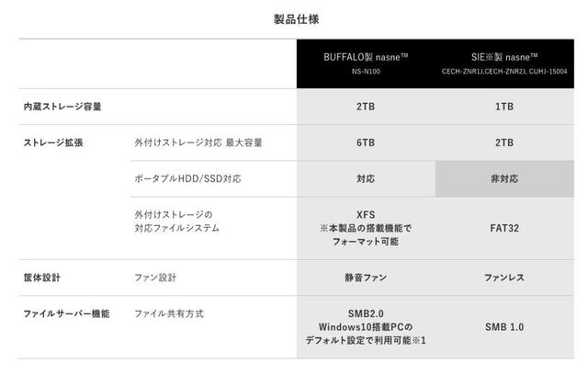The width and height of the screenshot is (588, 375).
Task: Click the 静音ファン cell
Action: point(366,278)
